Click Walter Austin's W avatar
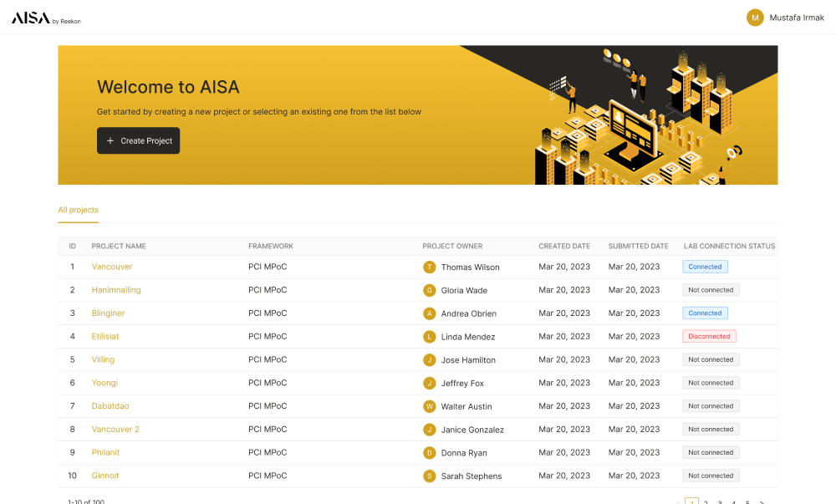The image size is (836, 504). [429, 406]
